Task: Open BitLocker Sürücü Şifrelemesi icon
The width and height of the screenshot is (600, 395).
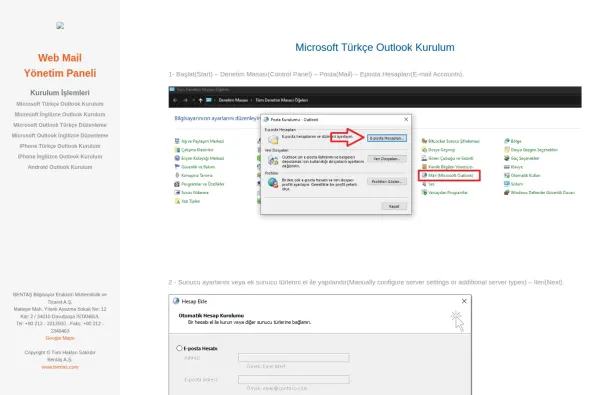Action: [424, 141]
